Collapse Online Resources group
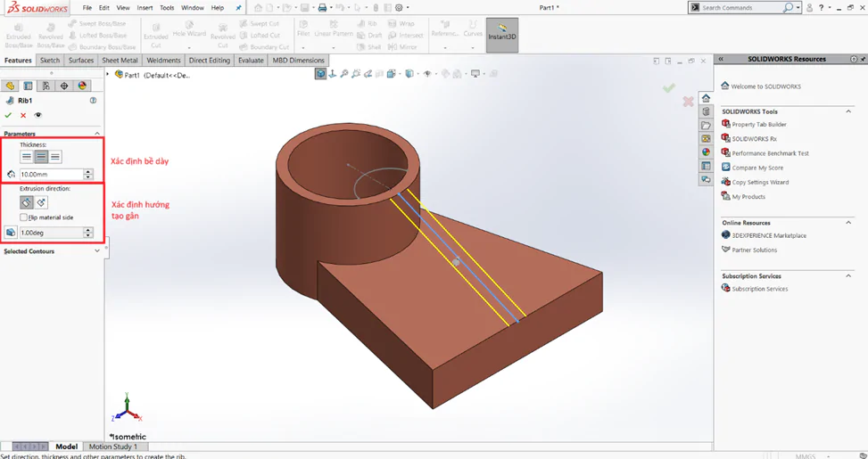 (848, 222)
